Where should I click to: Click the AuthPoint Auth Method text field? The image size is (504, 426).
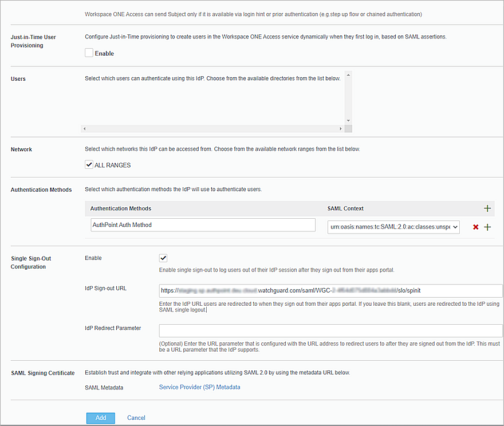click(203, 225)
